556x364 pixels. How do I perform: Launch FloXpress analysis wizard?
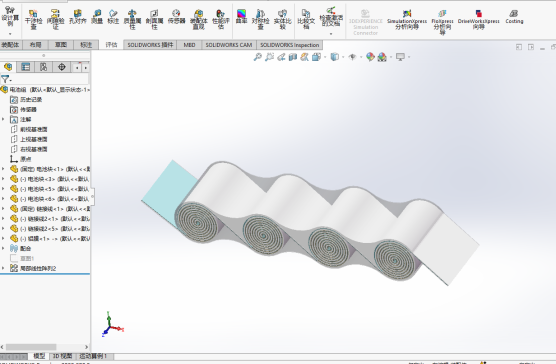[442, 22]
